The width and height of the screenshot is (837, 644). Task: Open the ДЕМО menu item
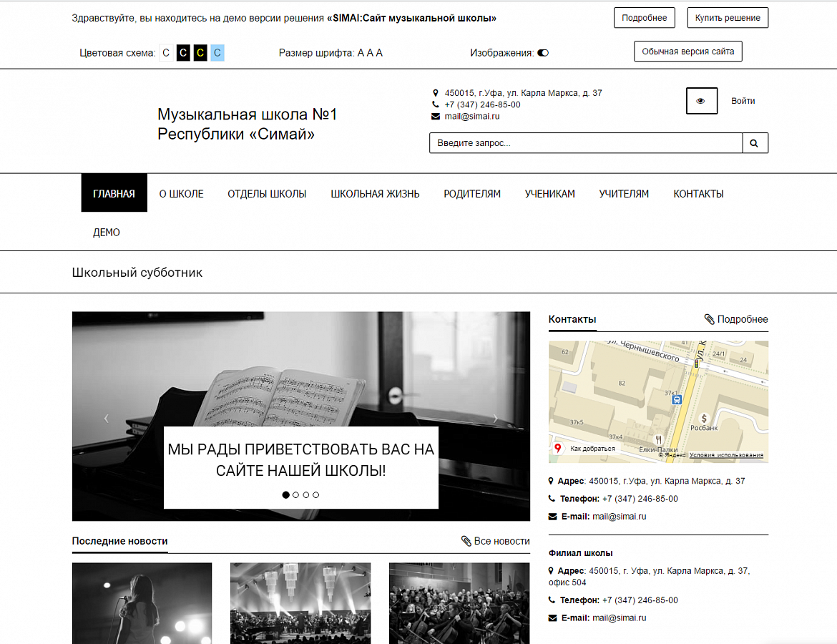tap(107, 232)
